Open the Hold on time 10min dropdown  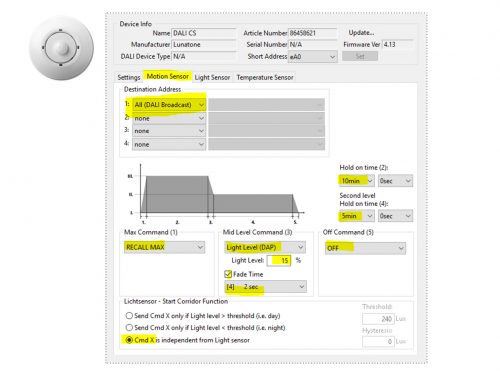tap(357, 181)
